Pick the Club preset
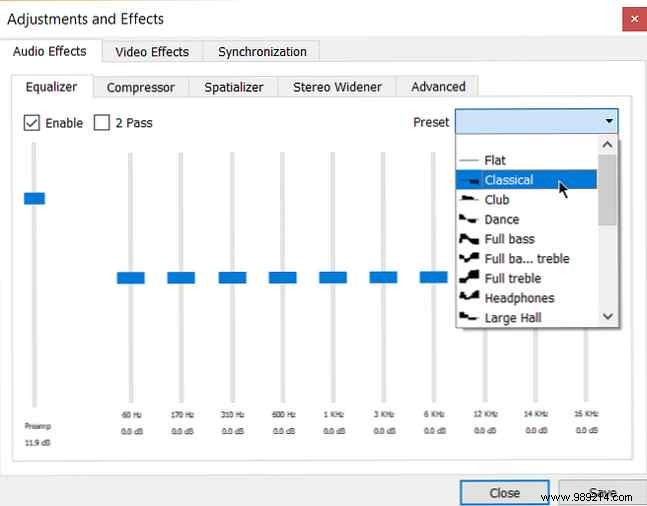 (527, 199)
